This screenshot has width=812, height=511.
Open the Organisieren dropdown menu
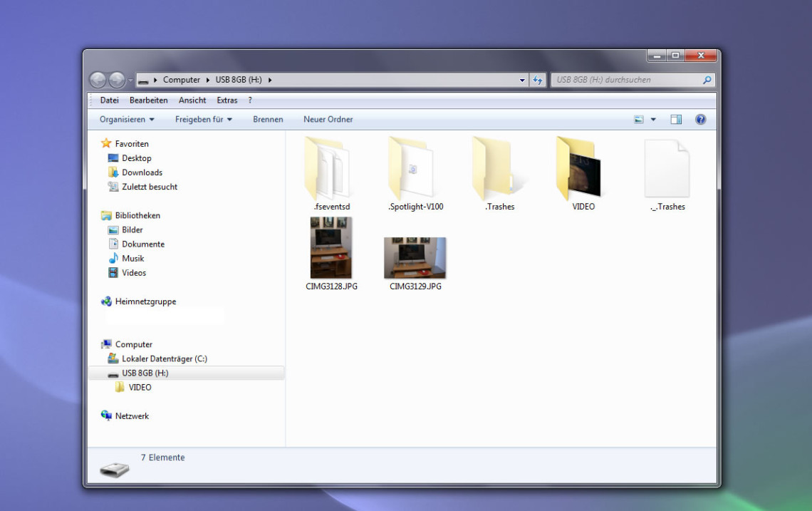point(127,120)
